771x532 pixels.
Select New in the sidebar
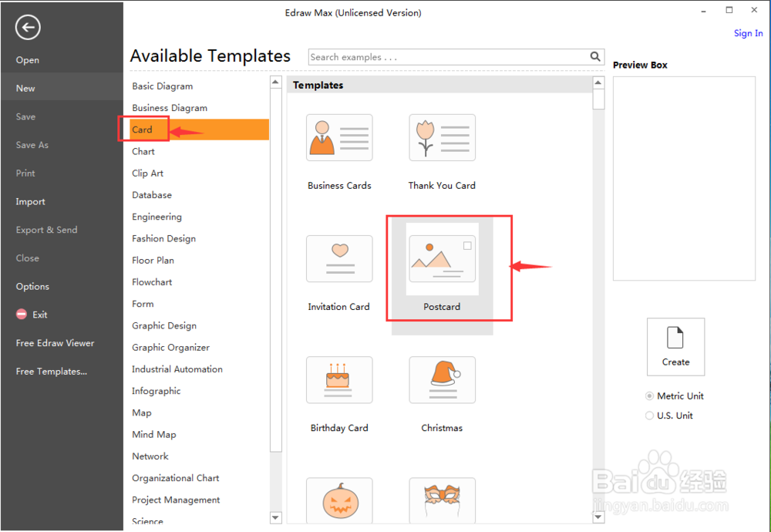pyautogui.click(x=25, y=89)
